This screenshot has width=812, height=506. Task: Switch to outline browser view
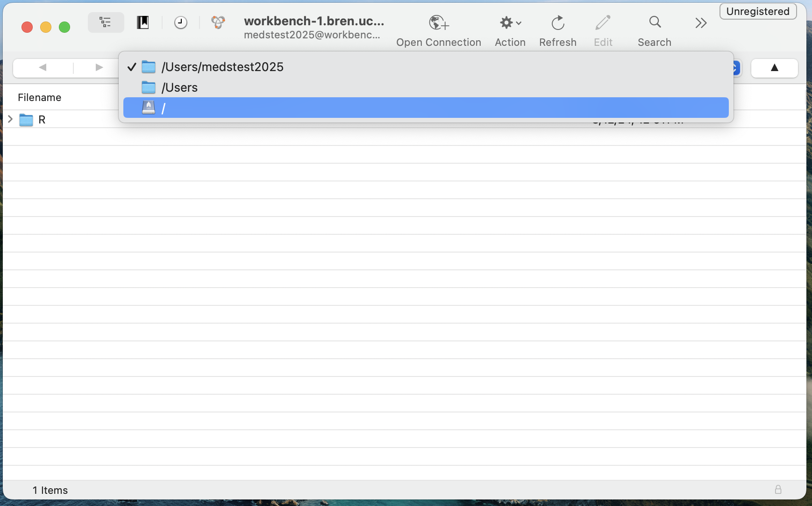(x=106, y=22)
